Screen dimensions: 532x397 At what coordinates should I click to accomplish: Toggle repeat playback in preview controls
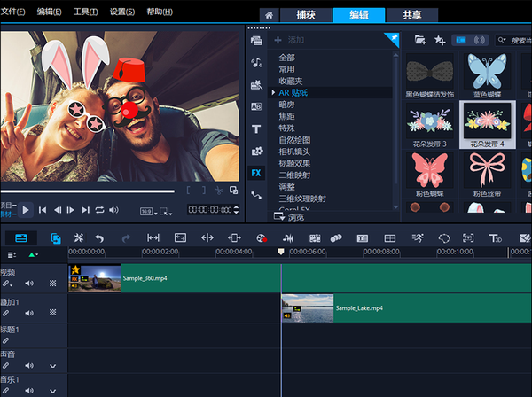click(x=99, y=210)
